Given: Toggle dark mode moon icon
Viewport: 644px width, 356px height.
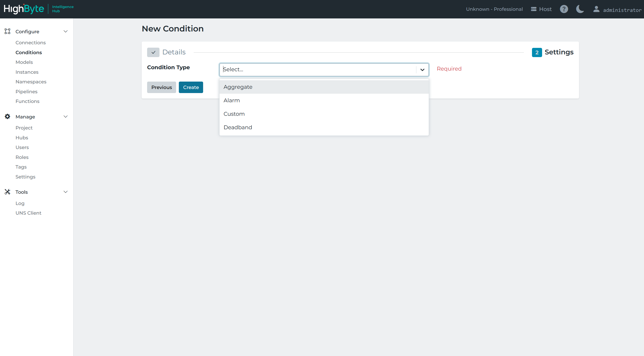Looking at the screenshot, I should point(580,9).
